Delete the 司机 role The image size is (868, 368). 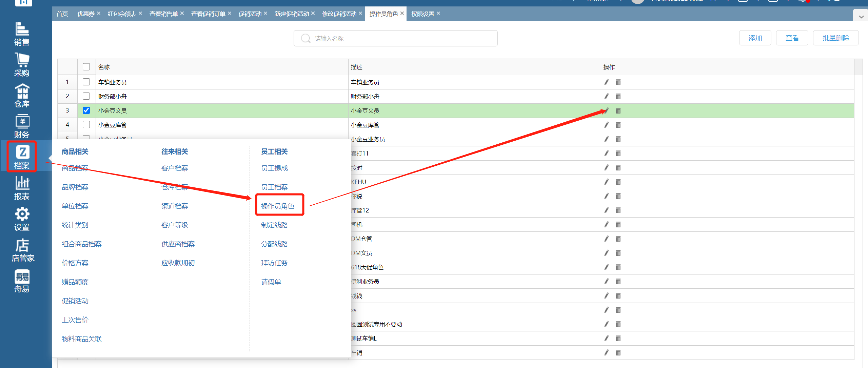[618, 225]
